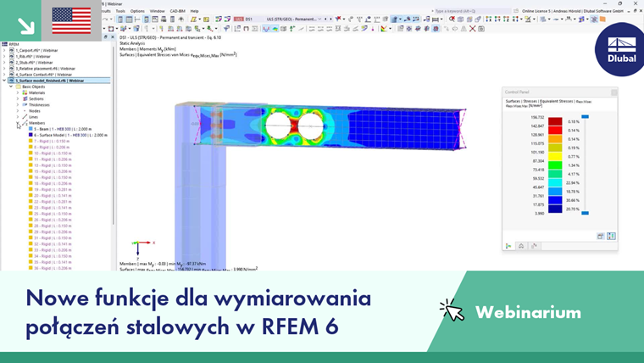Close the navigator panel
The height and width of the screenshot is (363, 644).
[113, 37]
